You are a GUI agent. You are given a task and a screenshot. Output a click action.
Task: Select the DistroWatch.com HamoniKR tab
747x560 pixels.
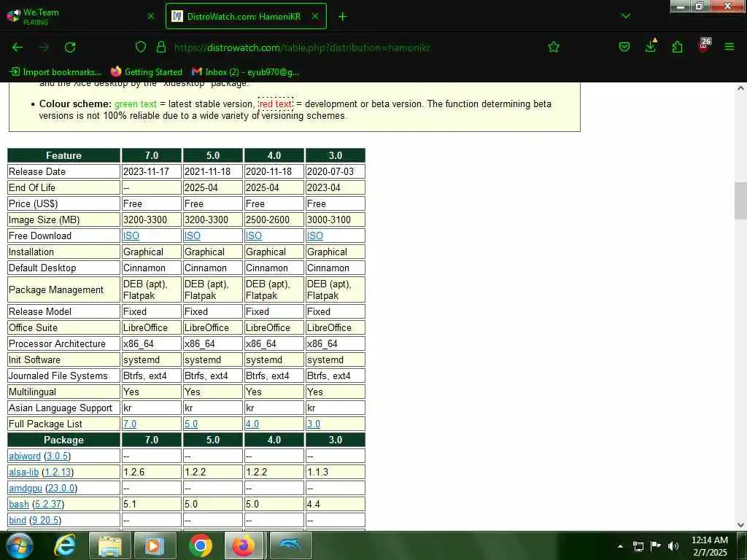pyautogui.click(x=246, y=16)
